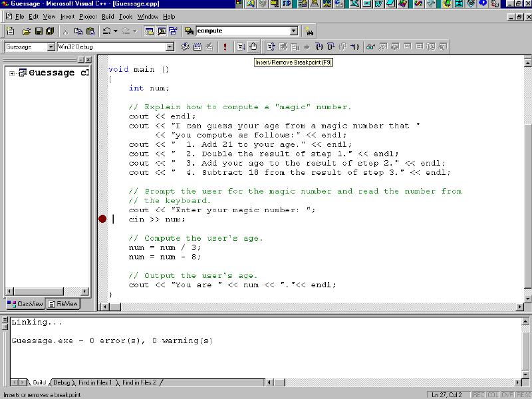The image size is (532, 399).
Task: Click the editor vertical scrollbar up arrow
Action: pos(527,63)
